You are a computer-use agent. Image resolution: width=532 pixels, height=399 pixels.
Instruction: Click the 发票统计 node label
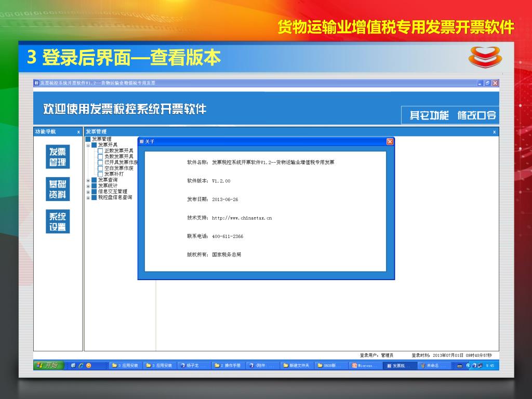[x=108, y=185]
